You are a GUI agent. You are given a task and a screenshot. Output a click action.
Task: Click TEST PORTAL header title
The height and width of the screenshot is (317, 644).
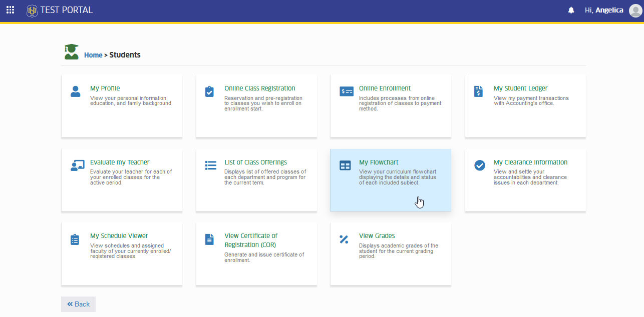click(67, 10)
